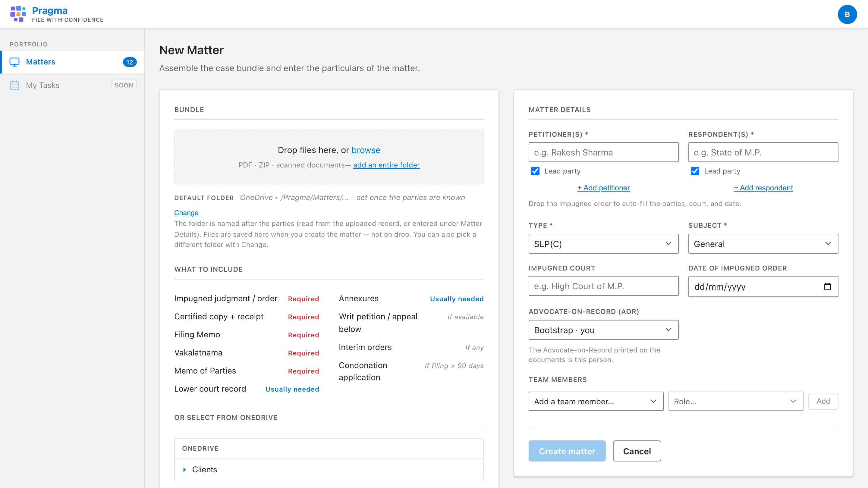
Task: Click the Condonation application item
Action: click(363, 371)
